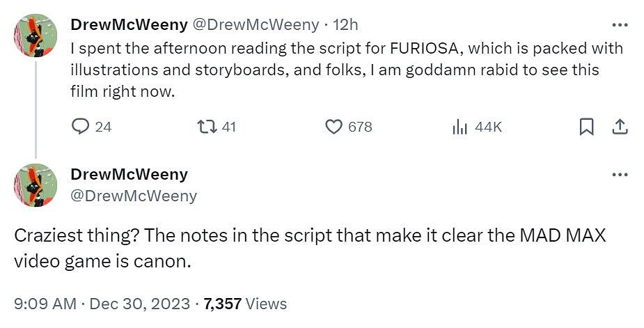Click @DrewMcWeeny handle under second tweet name
Image resolution: width=644 pixels, height=328 pixels.
(x=134, y=196)
